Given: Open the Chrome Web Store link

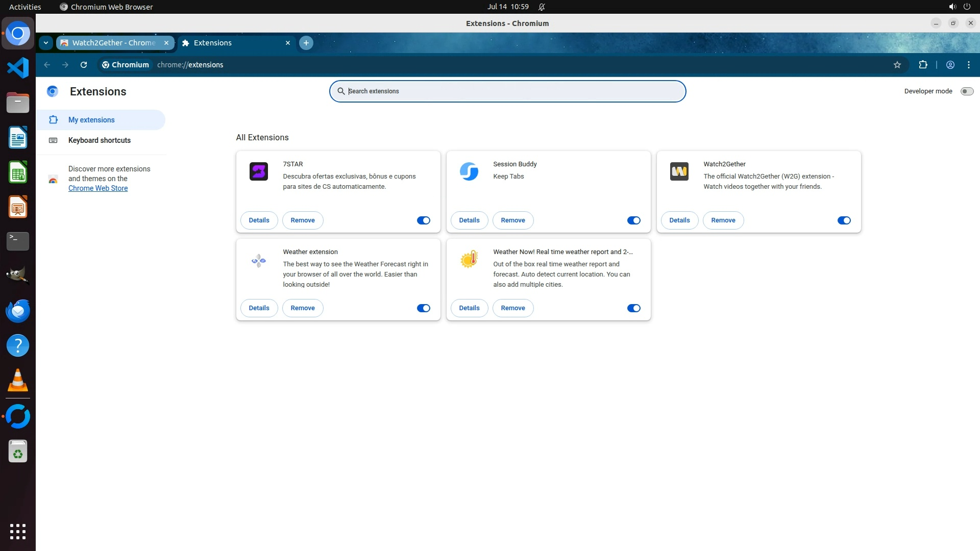Looking at the screenshot, I should pos(98,188).
